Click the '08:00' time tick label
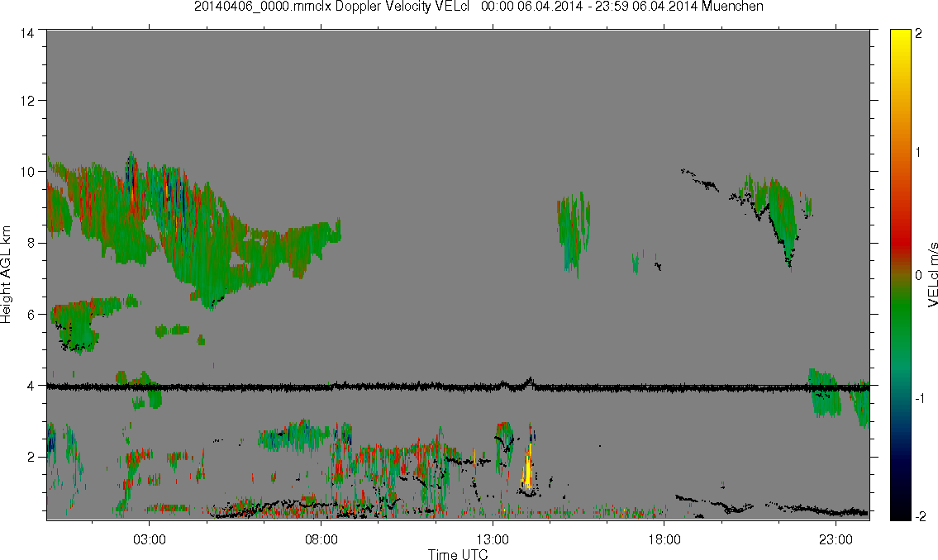This screenshot has height=560, width=938. click(x=321, y=539)
